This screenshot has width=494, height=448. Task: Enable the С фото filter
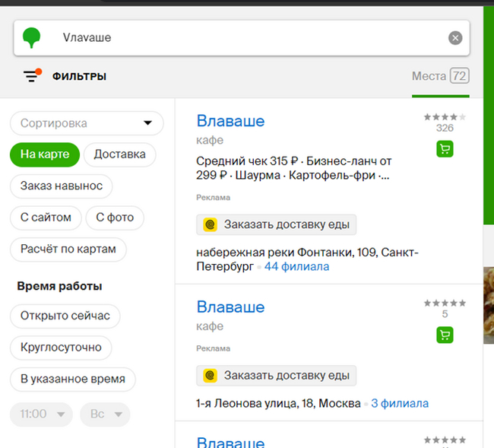pyautogui.click(x=115, y=218)
